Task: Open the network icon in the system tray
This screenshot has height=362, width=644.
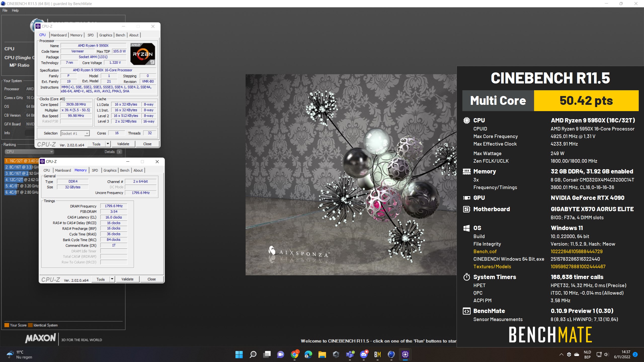Action: (599, 354)
